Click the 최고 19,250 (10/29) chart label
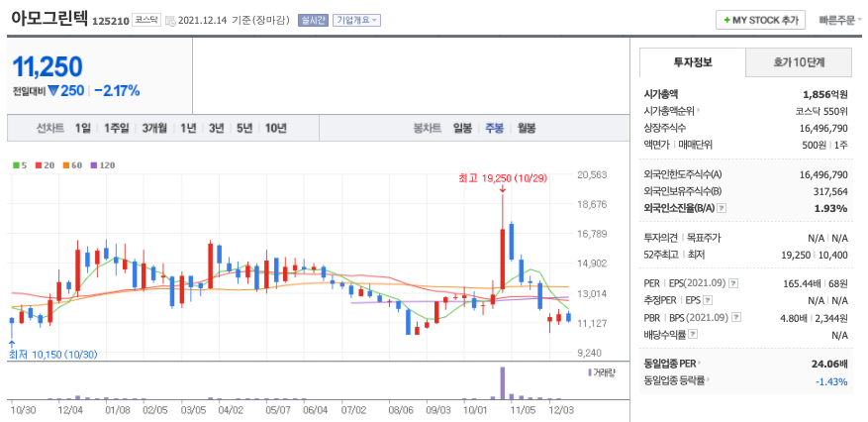The height and width of the screenshot is (422, 868). pyautogui.click(x=503, y=178)
